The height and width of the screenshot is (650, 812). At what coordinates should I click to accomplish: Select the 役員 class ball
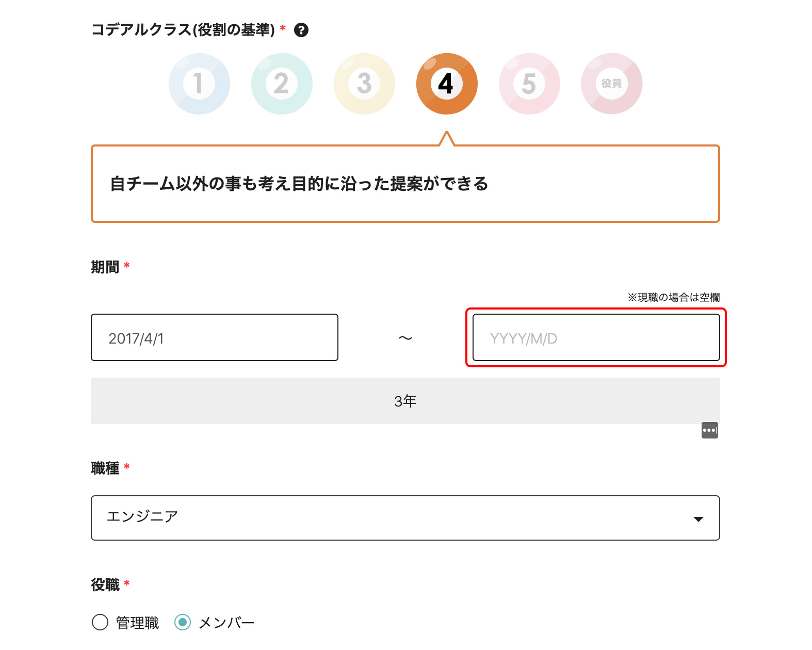tap(612, 84)
